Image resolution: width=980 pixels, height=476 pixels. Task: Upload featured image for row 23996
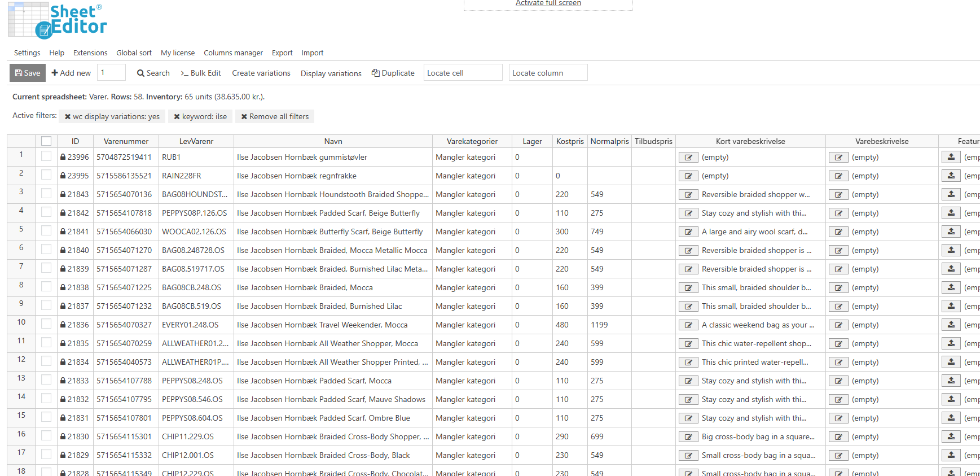pos(951,157)
